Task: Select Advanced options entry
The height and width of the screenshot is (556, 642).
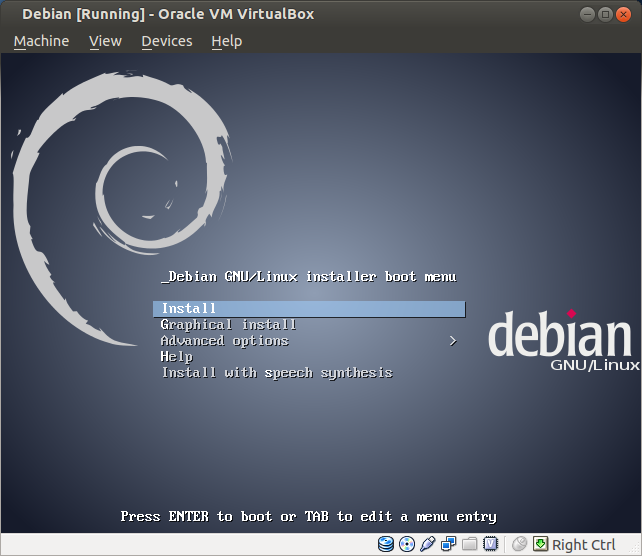Action: pos(224,340)
